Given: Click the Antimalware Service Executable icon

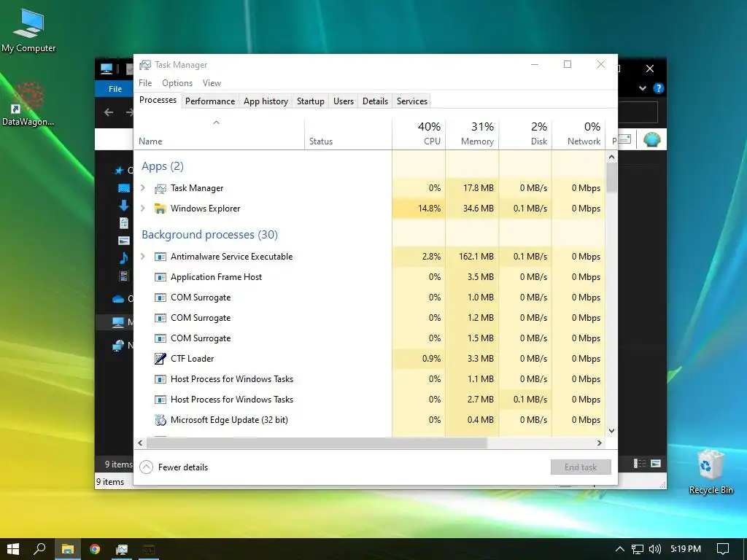Looking at the screenshot, I should click(x=160, y=257).
